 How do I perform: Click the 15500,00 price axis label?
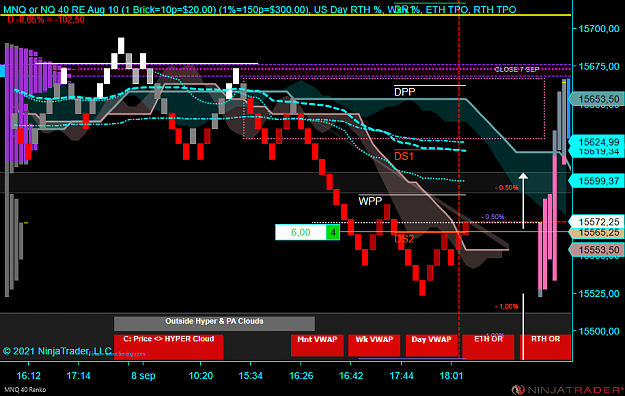[599, 331]
